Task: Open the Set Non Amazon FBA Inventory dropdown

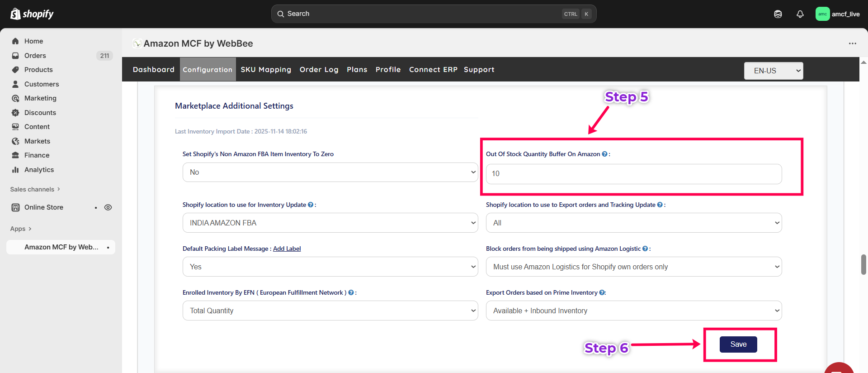Action: (x=330, y=172)
